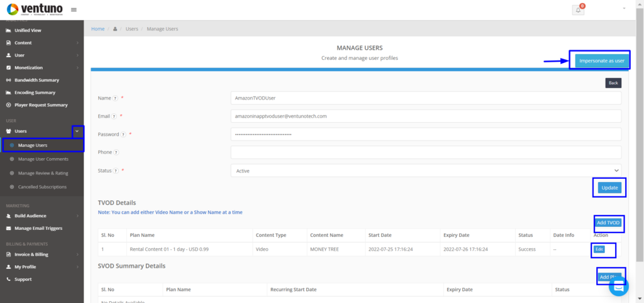
Task: Click the User person icon in the sidebar
Action: tap(9, 55)
